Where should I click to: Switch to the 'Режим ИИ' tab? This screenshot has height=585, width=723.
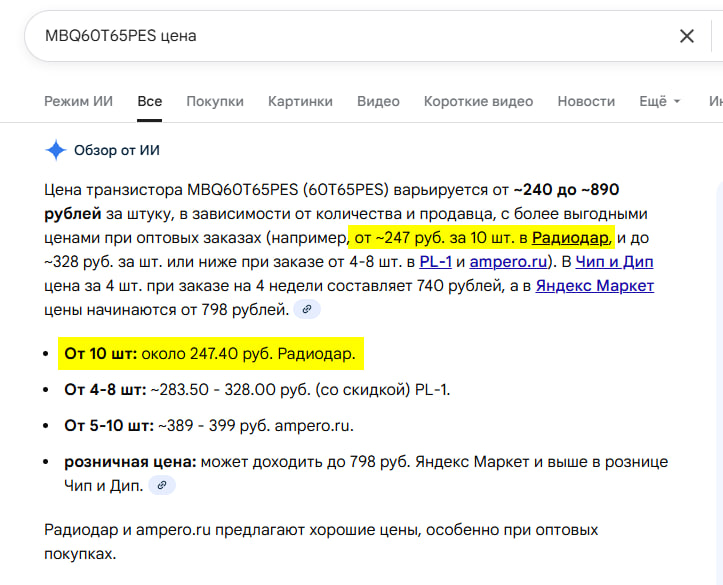(x=78, y=101)
